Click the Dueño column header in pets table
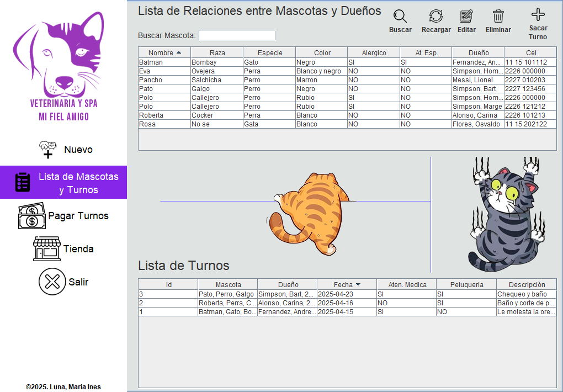The height and width of the screenshot is (392, 563). tap(478, 53)
